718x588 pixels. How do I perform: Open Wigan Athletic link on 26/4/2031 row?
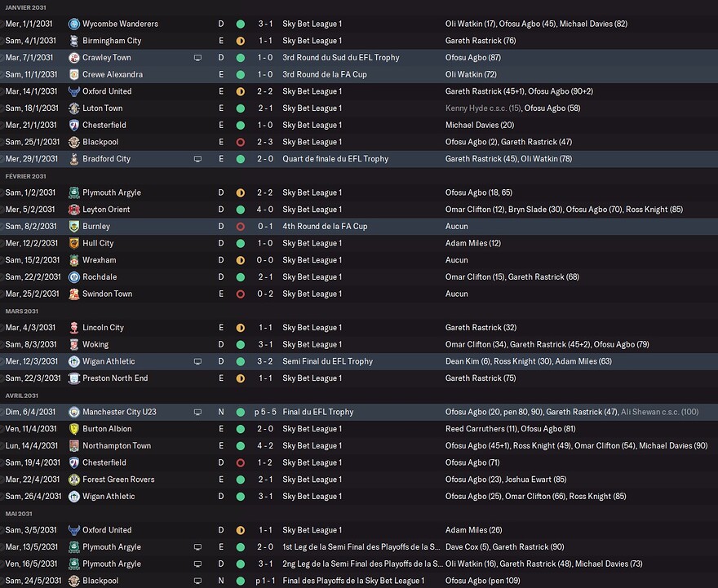click(x=109, y=497)
